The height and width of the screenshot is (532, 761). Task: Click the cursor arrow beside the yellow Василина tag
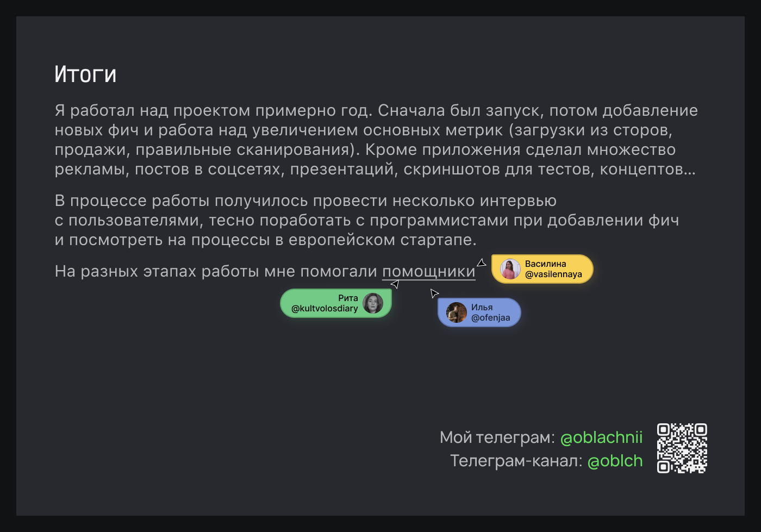pos(482,263)
